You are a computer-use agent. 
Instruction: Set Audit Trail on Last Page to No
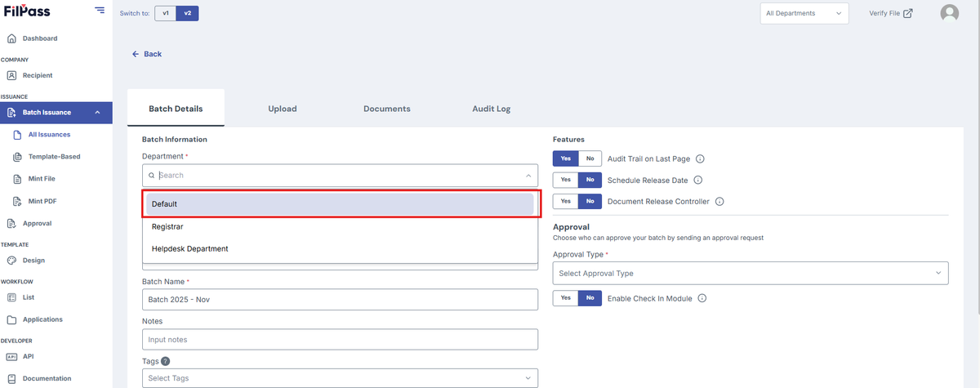click(590, 159)
